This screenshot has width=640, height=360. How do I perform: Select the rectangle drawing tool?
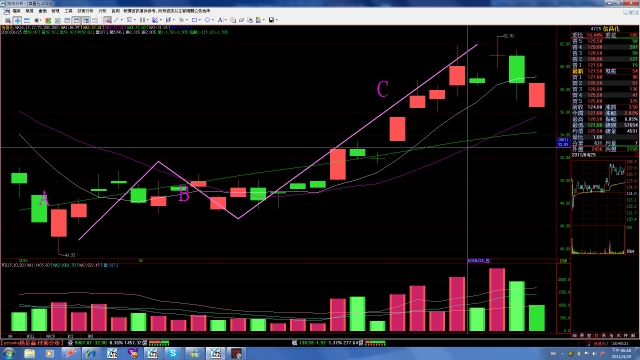point(195,20)
